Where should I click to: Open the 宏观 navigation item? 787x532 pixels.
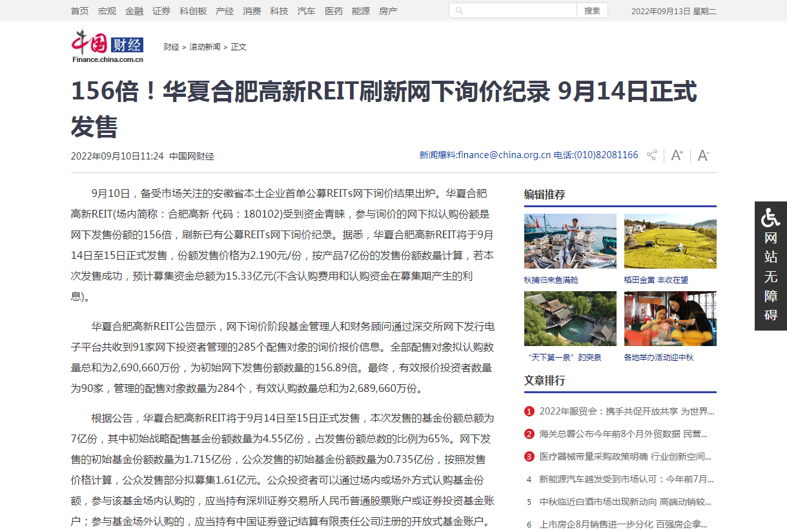(x=107, y=11)
